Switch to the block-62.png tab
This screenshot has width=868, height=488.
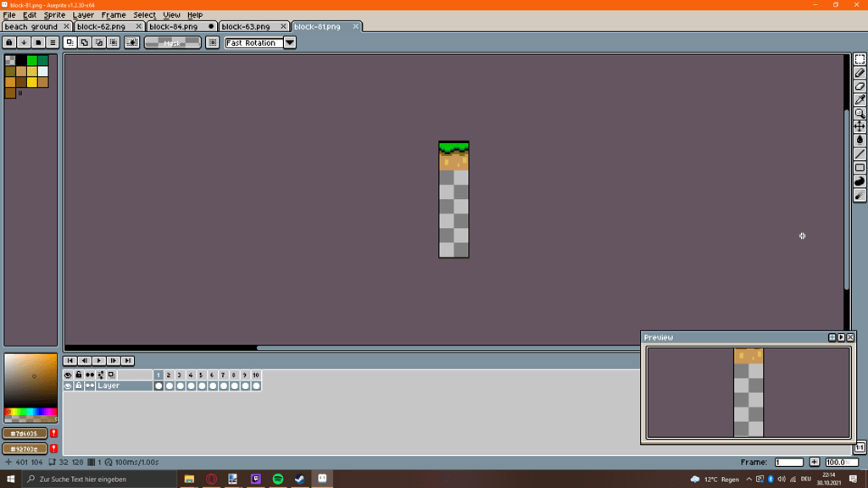tap(102, 26)
